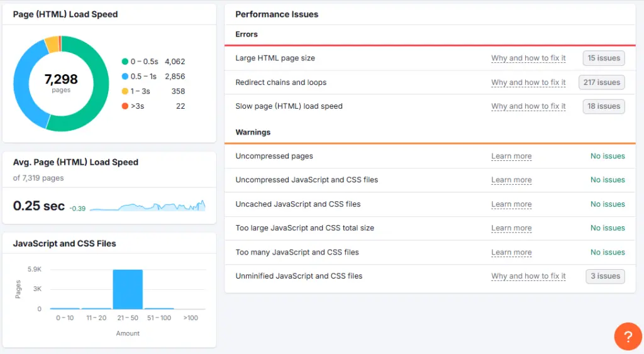Click 'Why and how to fix it' for Large HTML
This screenshot has width=644, height=354.
pyautogui.click(x=528, y=58)
